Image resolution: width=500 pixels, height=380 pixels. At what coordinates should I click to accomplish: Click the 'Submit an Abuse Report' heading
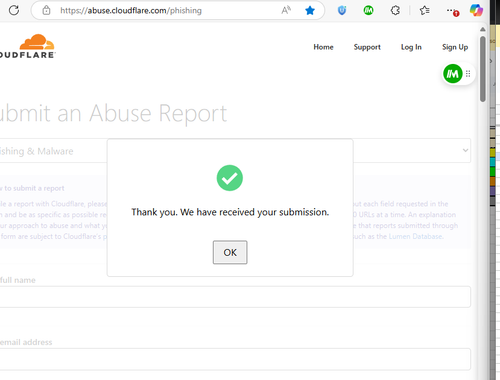click(113, 113)
